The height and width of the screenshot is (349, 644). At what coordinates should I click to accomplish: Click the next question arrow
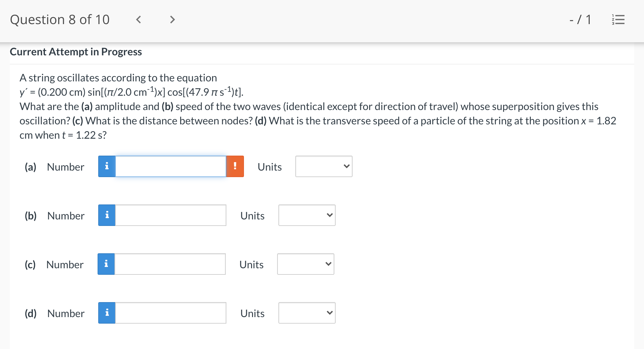click(x=172, y=20)
